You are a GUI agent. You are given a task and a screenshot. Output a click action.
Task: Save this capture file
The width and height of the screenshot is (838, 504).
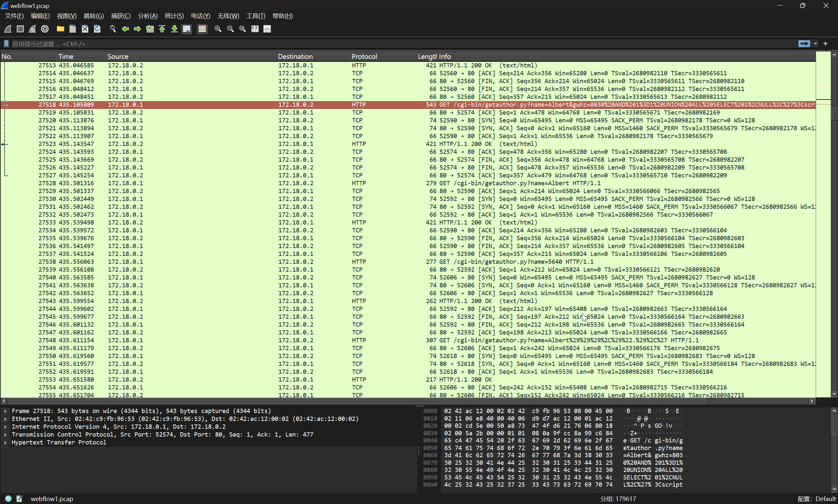pyautogui.click(x=73, y=29)
